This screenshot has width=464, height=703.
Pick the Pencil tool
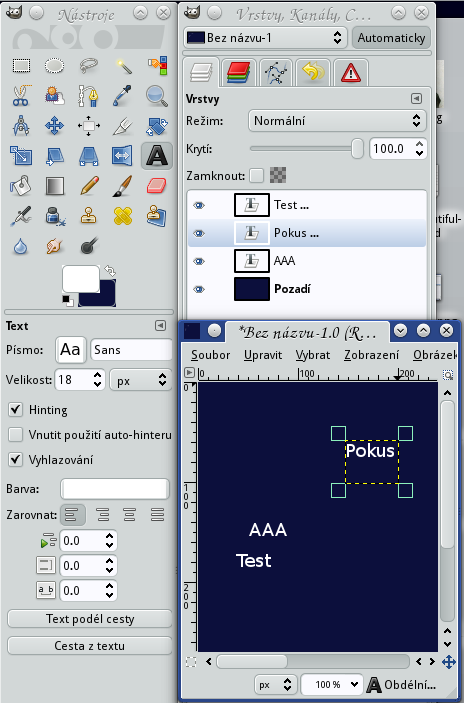pos(89,186)
